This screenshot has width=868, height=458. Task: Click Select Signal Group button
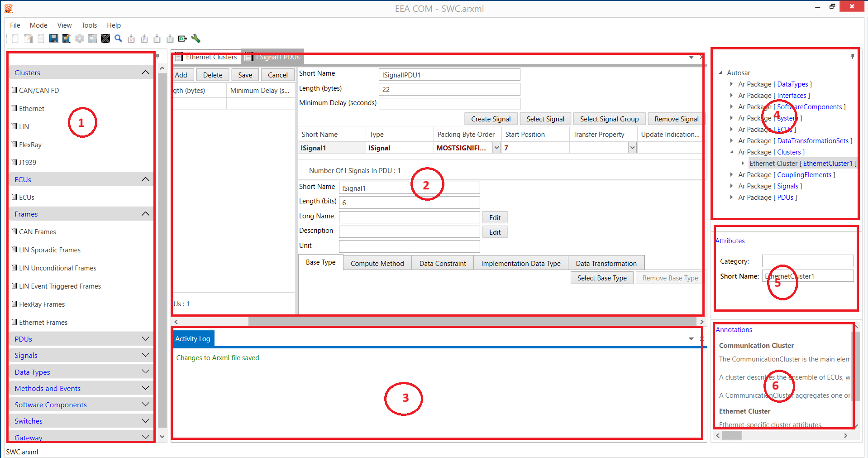coord(610,119)
